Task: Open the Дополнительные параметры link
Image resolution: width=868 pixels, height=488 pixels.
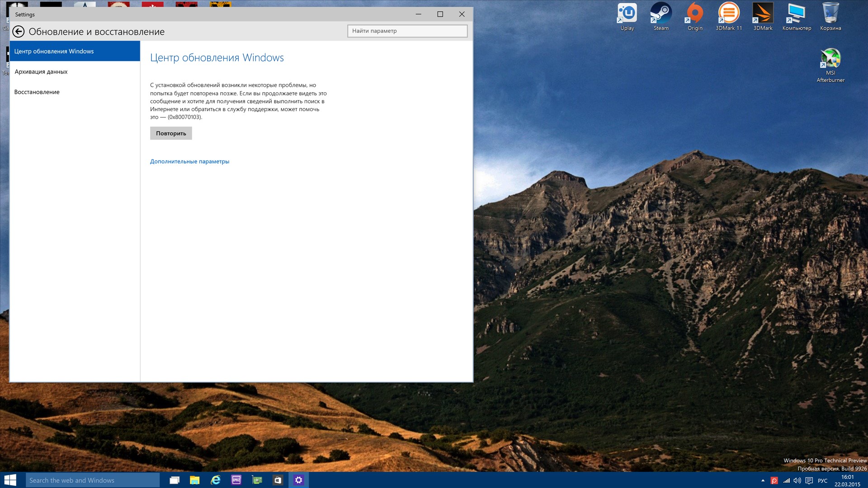Action: pyautogui.click(x=189, y=161)
